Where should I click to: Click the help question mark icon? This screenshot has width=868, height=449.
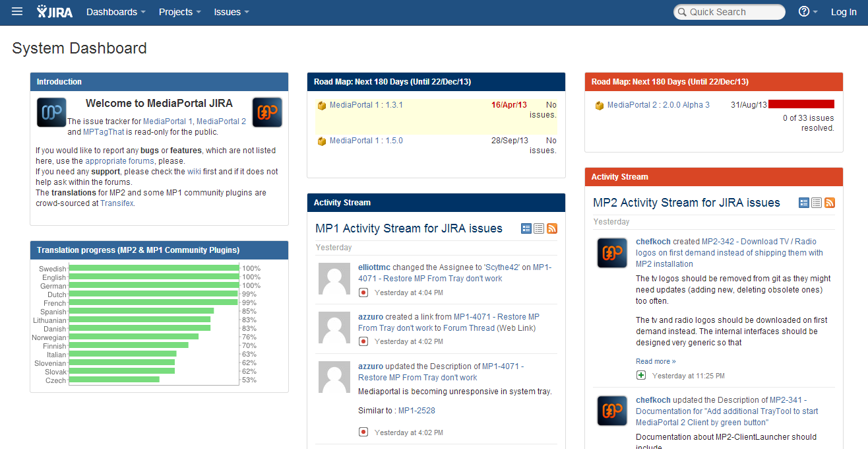click(x=803, y=12)
